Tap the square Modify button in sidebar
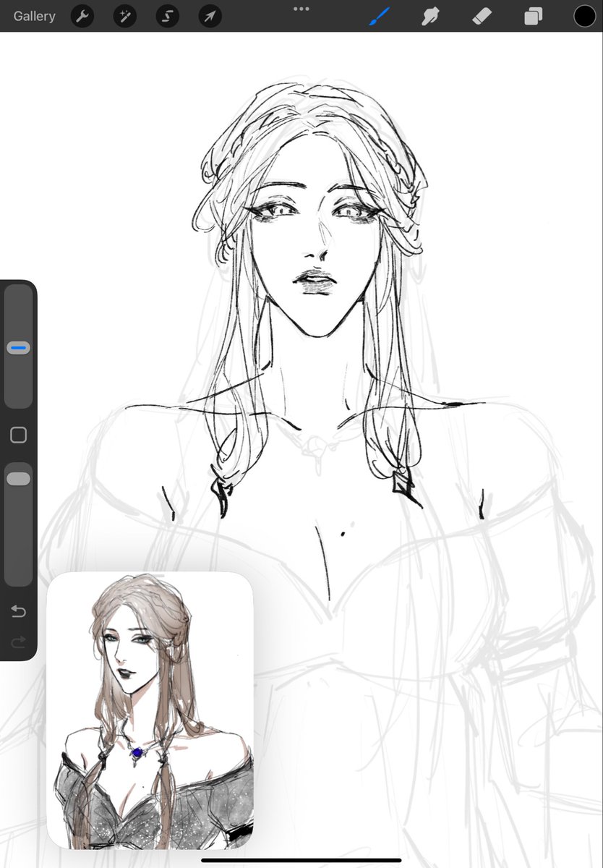The height and width of the screenshot is (868, 603). pos(19,435)
